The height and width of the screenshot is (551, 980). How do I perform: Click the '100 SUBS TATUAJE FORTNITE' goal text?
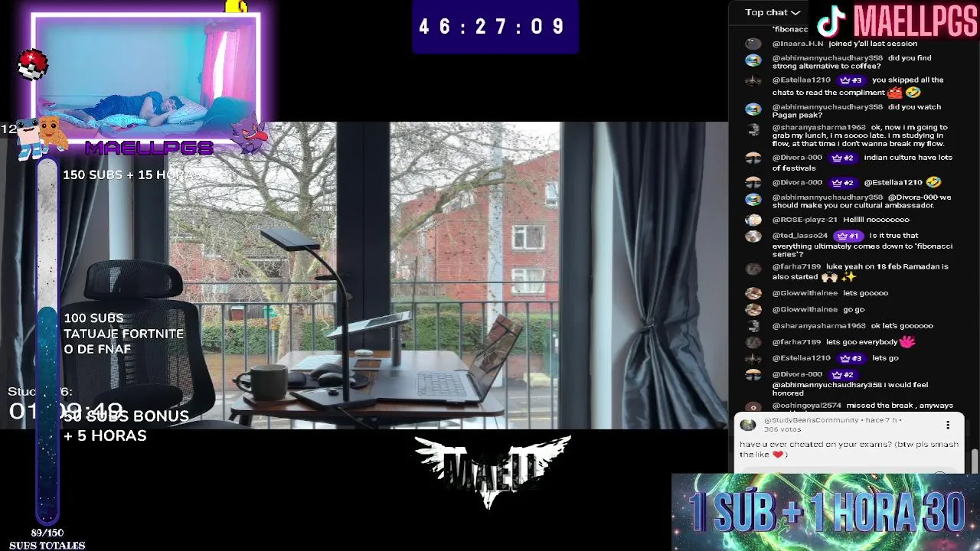click(x=123, y=334)
